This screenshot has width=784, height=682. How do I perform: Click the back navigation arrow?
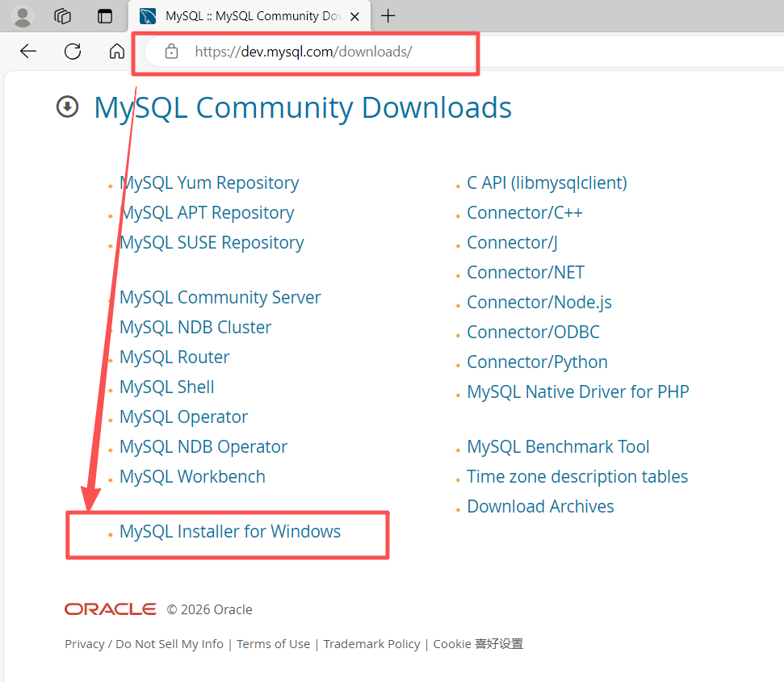tap(28, 51)
